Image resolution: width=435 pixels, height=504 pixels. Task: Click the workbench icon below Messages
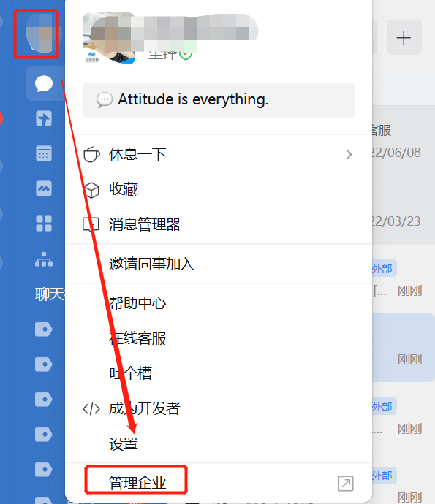click(x=44, y=118)
